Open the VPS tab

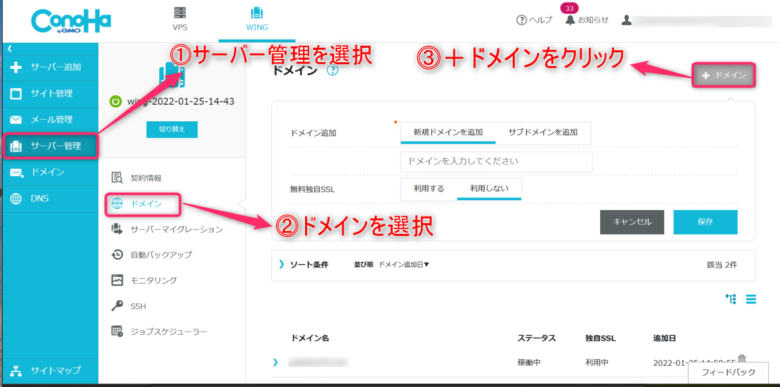[180, 19]
